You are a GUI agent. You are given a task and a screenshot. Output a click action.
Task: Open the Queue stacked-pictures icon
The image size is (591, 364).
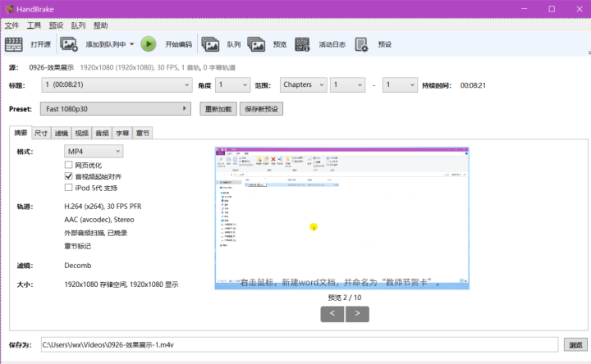(x=210, y=44)
